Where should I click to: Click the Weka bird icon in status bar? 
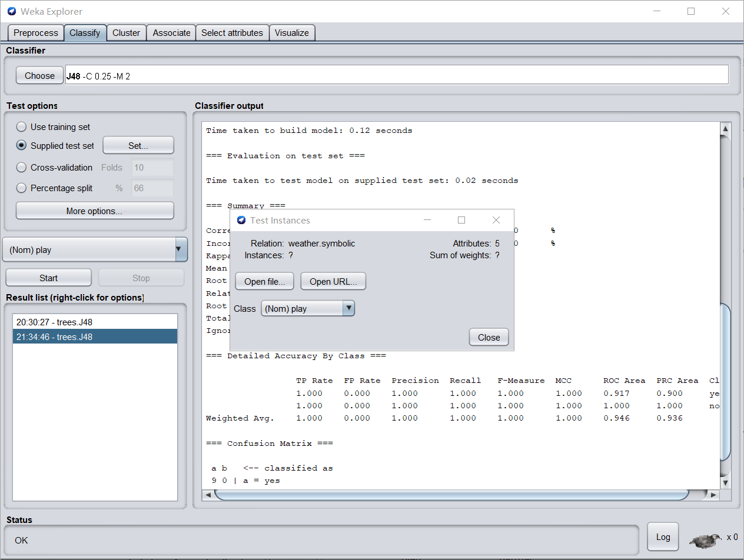705,538
